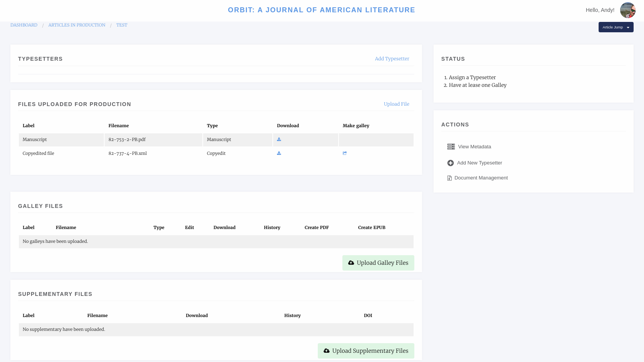Click the View Metadata icon
This screenshot has height=362, width=644.
(451, 147)
